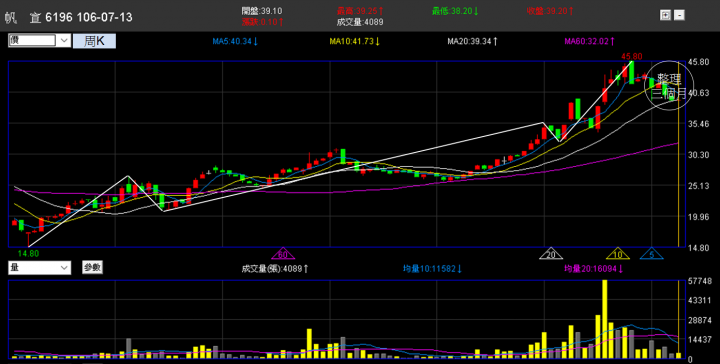Click the 14.80 lowest price label
This screenshot has height=364, width=720.
tap(28, 253)
